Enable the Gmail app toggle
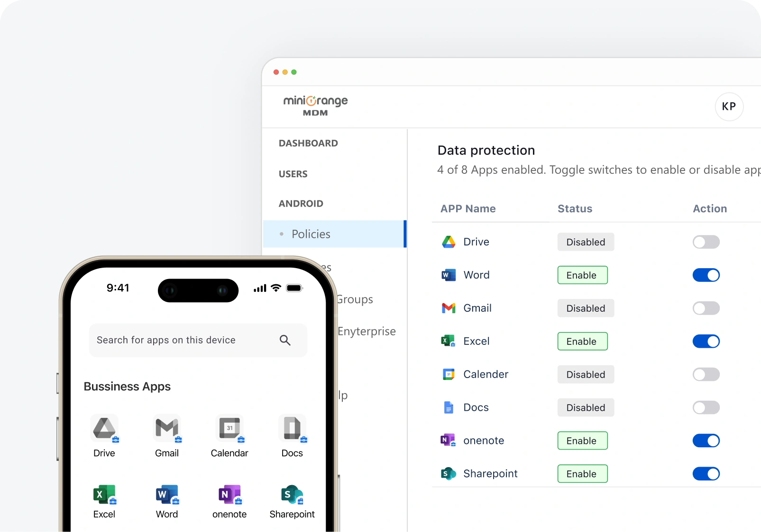Screen dimensions: 761x532 coord(706,308)
